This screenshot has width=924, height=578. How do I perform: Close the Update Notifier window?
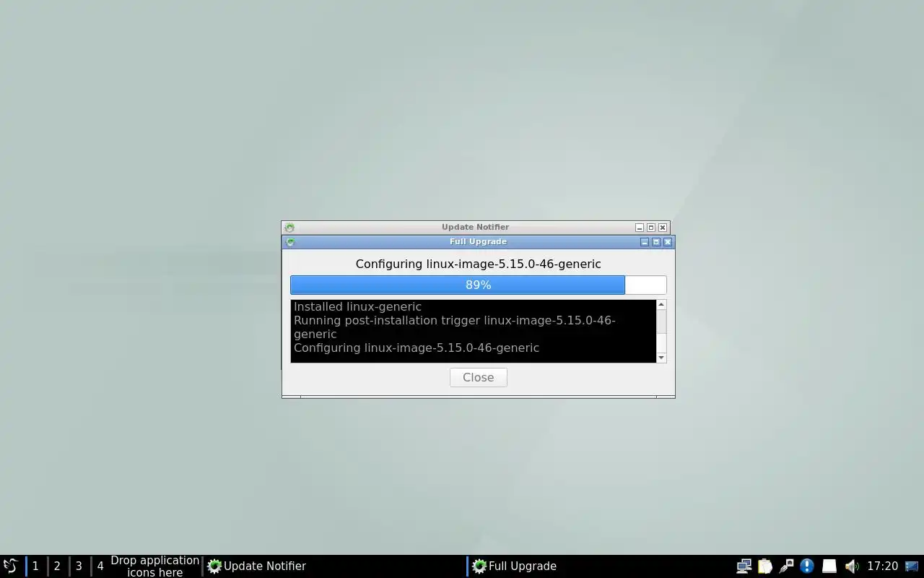(x=663, y=228)
